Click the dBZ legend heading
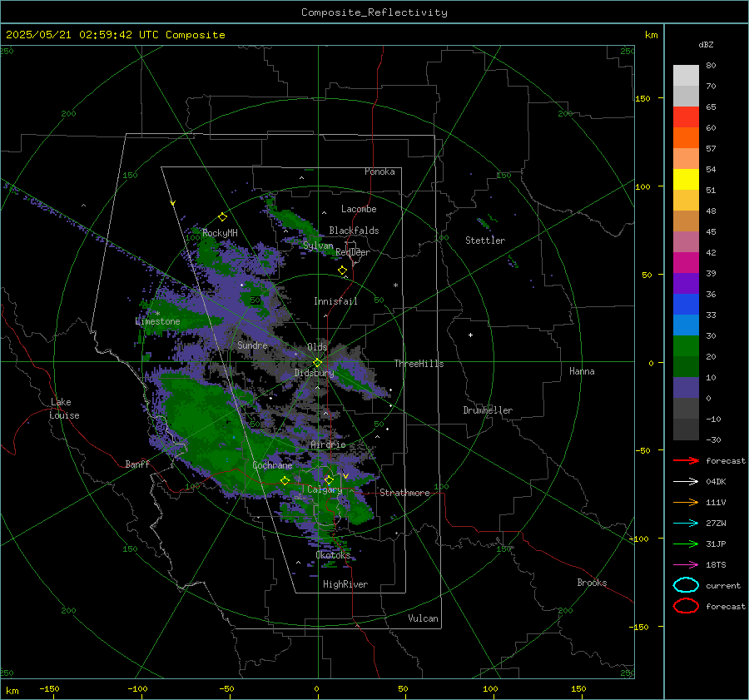This screenshot has height=700, width=749. [x=706, y=44]
